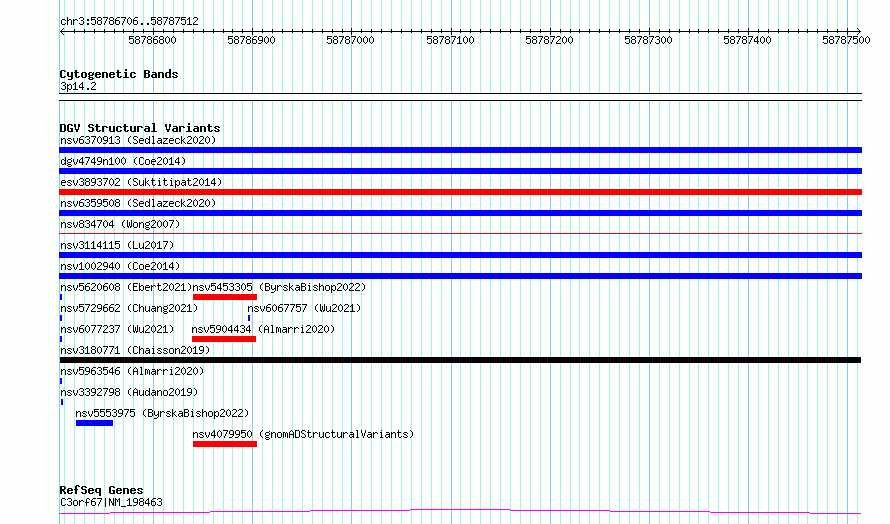
Task: Click ruler position 58787000
Action: pyautogui.click(x=350, y=40)
